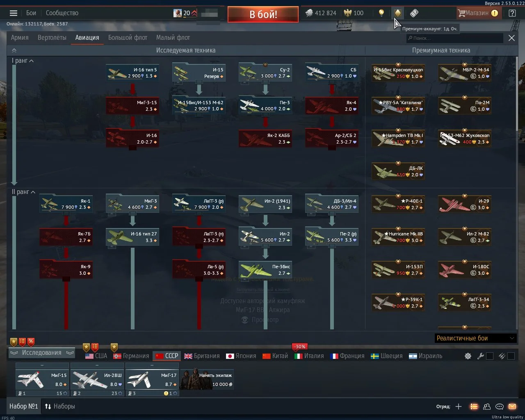525x420 pixels.
Task: Open the question mark help icon
Action: click(x=512, y=13)
